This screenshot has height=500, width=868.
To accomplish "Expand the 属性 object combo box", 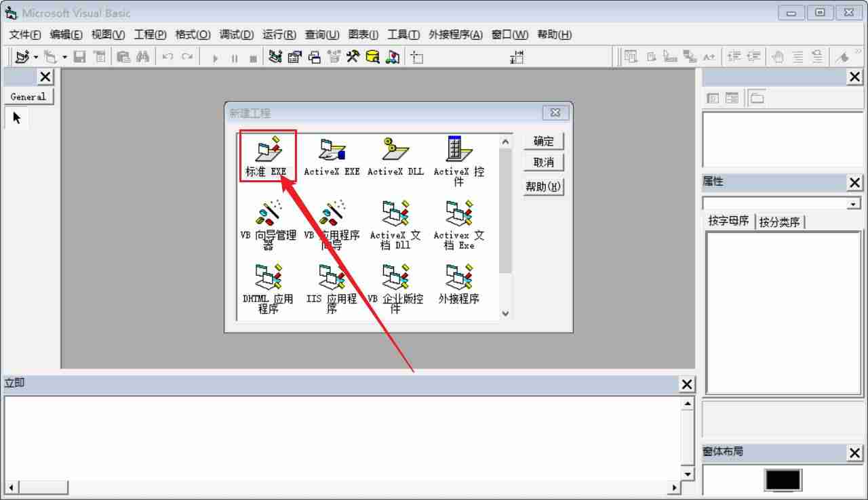I will [854, 204].
